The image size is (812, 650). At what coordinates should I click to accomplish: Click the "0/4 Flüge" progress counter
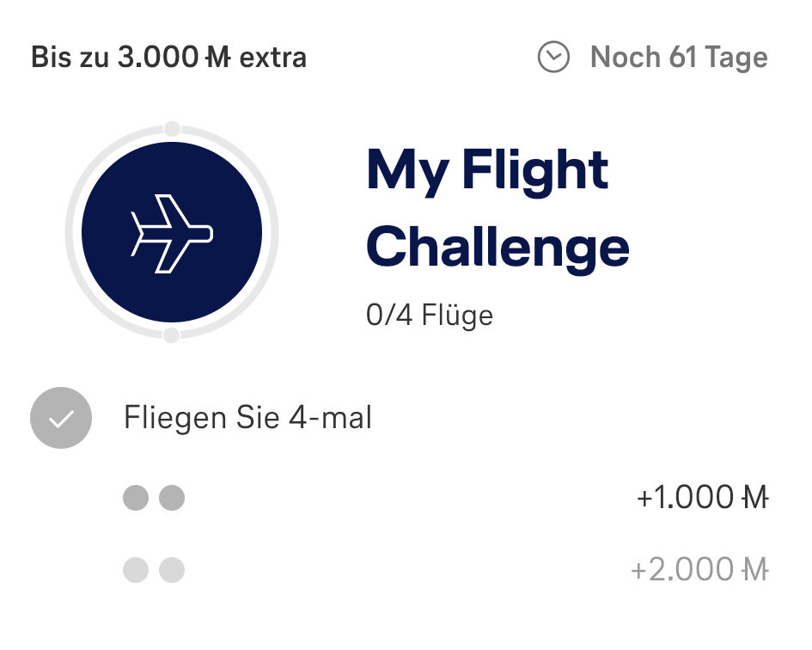[x=430, y=315]
